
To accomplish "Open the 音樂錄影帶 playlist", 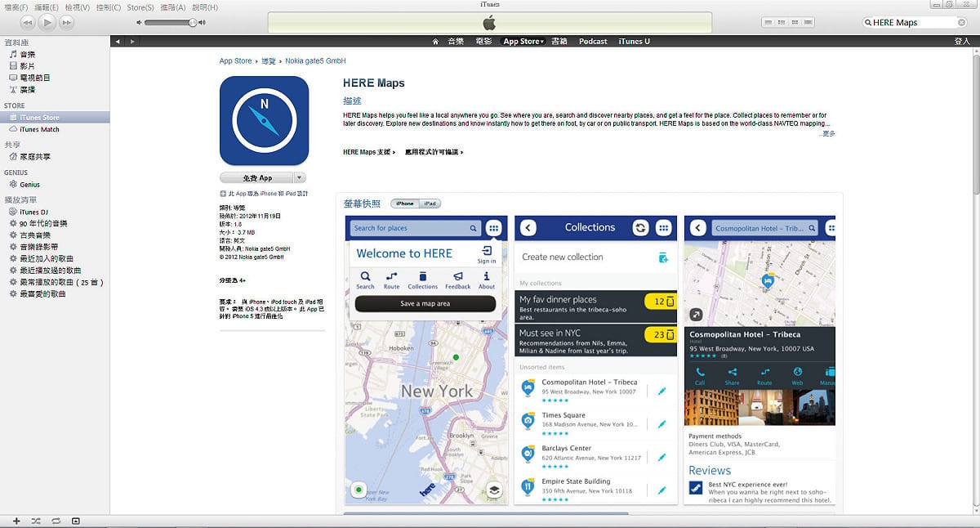I will click(39, 246).
